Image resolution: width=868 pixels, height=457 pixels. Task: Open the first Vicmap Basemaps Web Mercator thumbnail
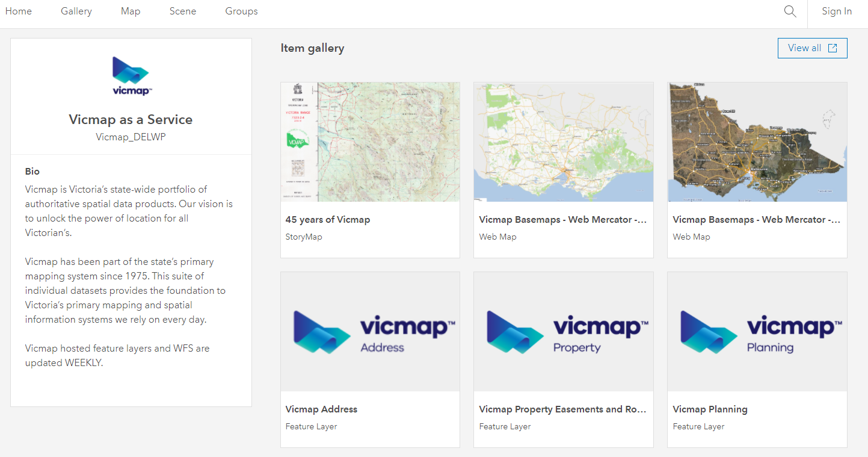[563, 141]
